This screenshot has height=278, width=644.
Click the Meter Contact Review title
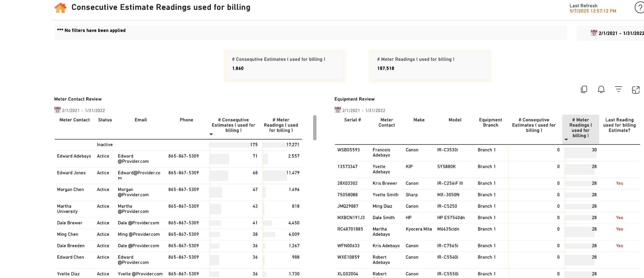click(x=78, y=99)
